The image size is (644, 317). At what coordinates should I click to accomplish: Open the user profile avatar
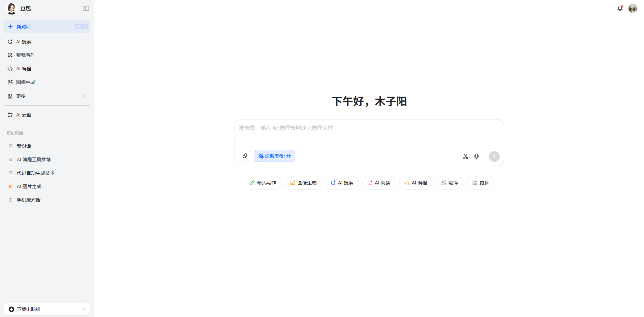tap(633, 8)
